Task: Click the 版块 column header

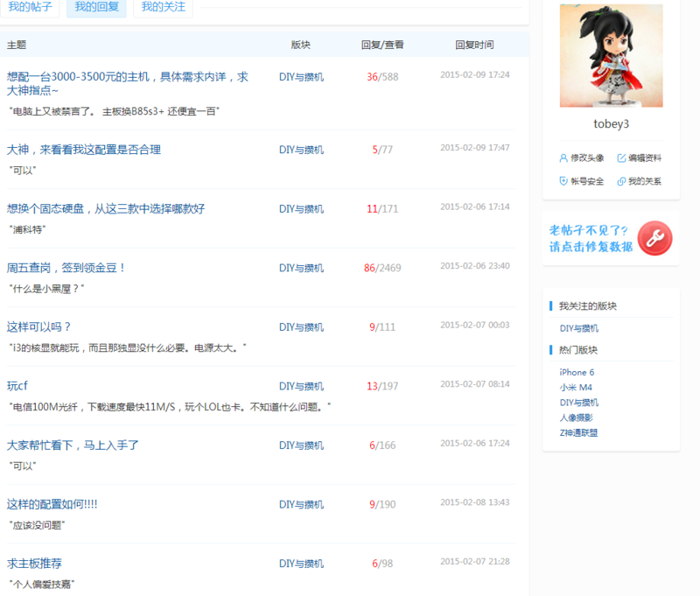Action: point(301,46)
